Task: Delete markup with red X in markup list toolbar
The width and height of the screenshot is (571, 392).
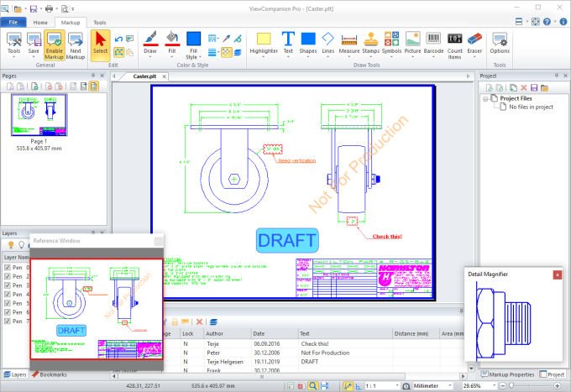Action: tap(199, 321)
